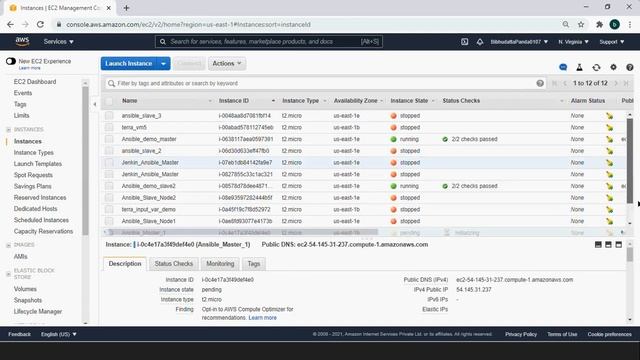The image size is (640, 360).
Task: Refresh the instances list
Action: pos(596,67)
